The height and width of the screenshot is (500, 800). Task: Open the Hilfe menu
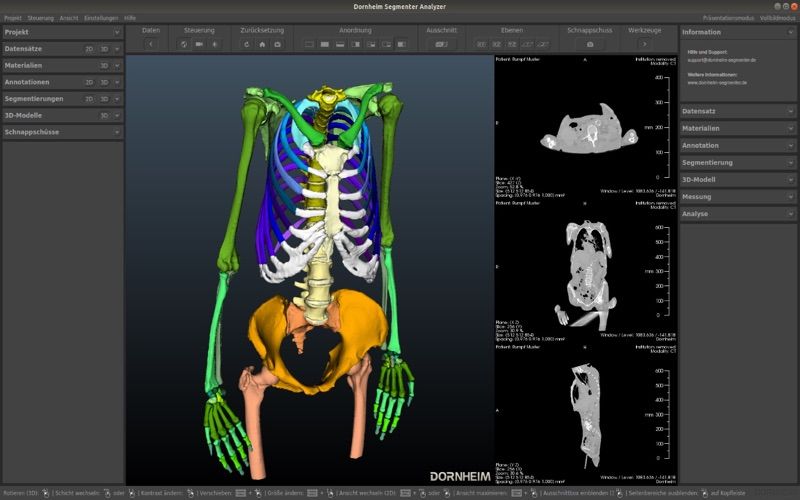pos(130,18)
